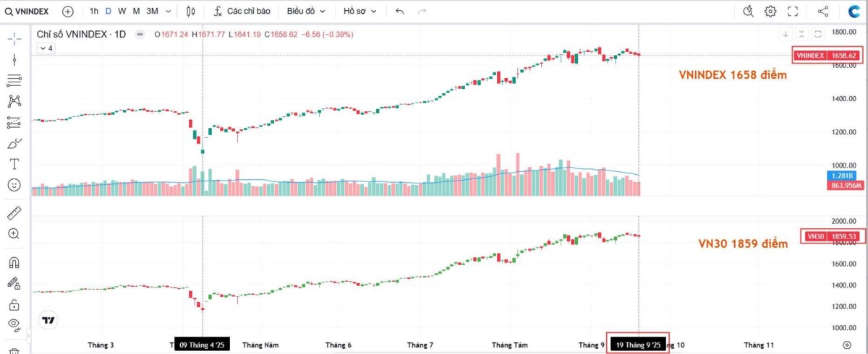Click the VN30 1859.53 price label
Viewport: 868px width, 354px height.
coord(832,236)
